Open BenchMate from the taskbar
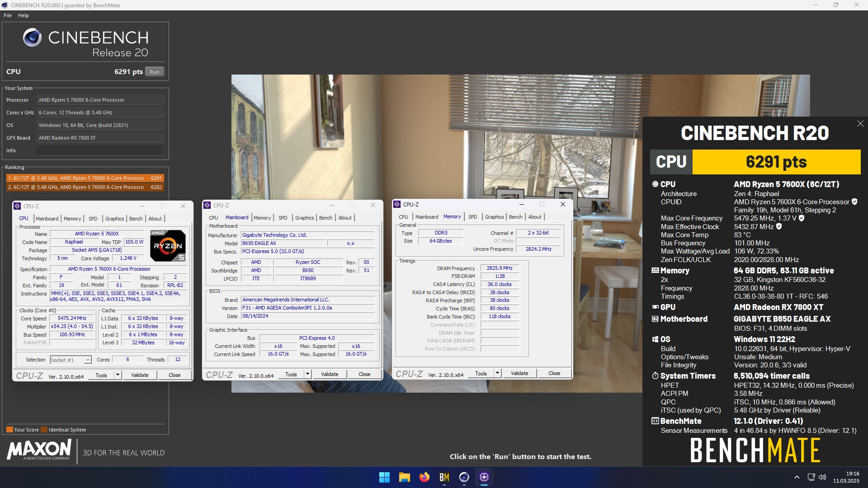The image size is (868, 488). 444,477
